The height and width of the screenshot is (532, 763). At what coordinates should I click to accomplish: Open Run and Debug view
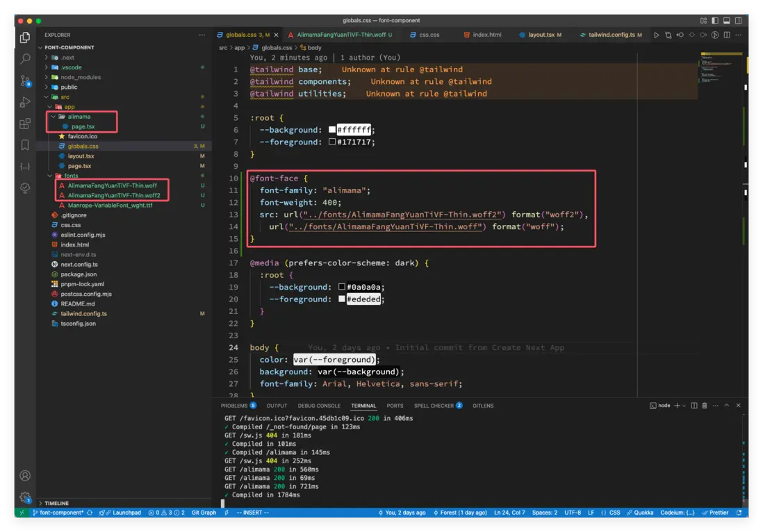pyautogui.click(x=25, y=102)
